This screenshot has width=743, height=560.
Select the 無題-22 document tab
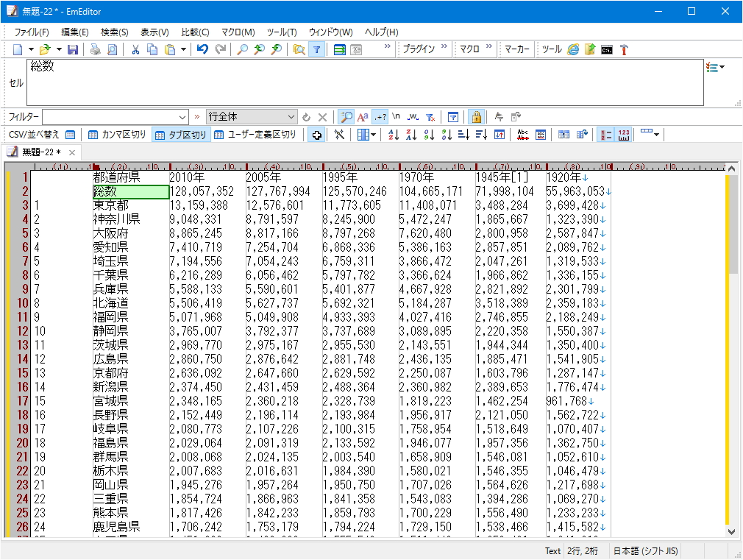[41, 152]
